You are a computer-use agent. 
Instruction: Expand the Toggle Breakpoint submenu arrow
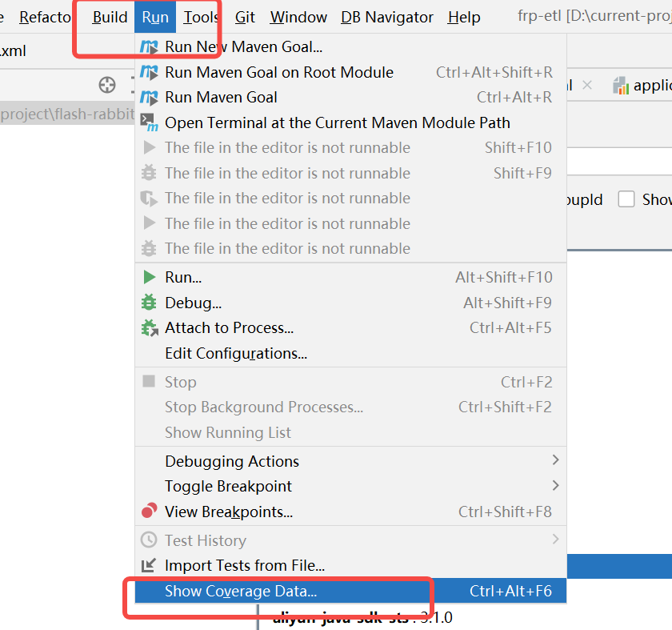[555, 485]
